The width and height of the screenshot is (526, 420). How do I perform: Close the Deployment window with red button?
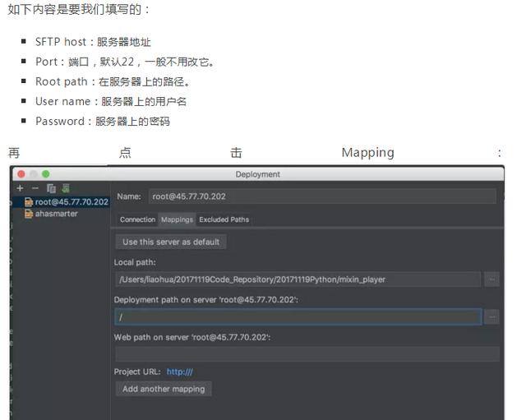[x=21, y=173]
